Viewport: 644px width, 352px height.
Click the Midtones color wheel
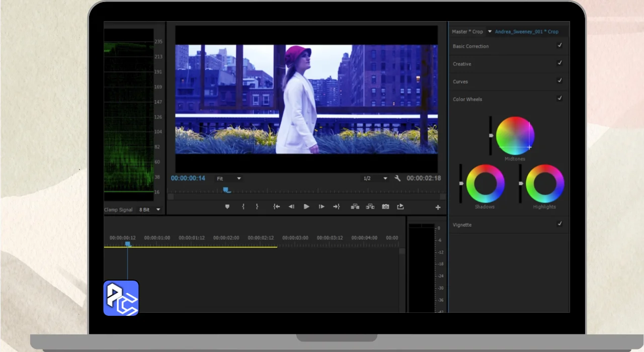pyautogui.click(x=515, y=136)
